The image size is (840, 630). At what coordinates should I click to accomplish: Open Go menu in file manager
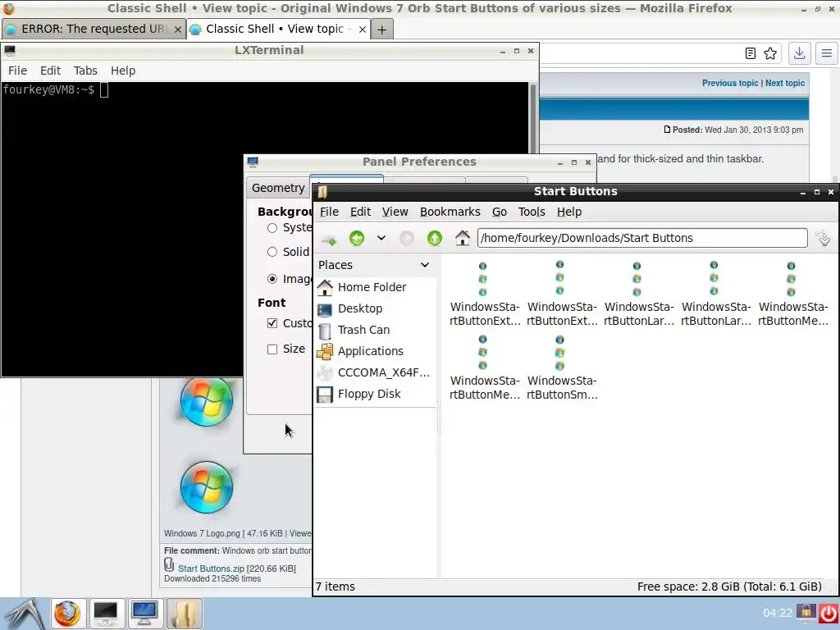point(500,212)
